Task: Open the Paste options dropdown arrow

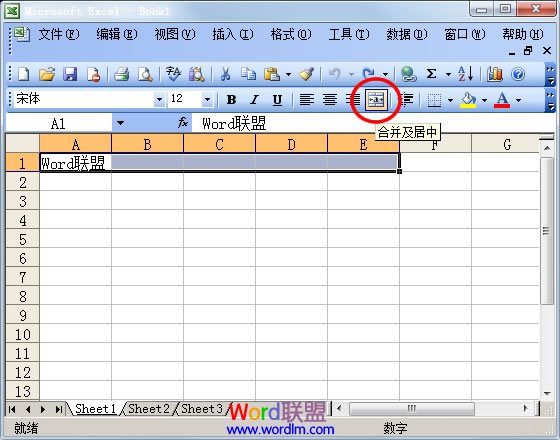Action: 288,74
